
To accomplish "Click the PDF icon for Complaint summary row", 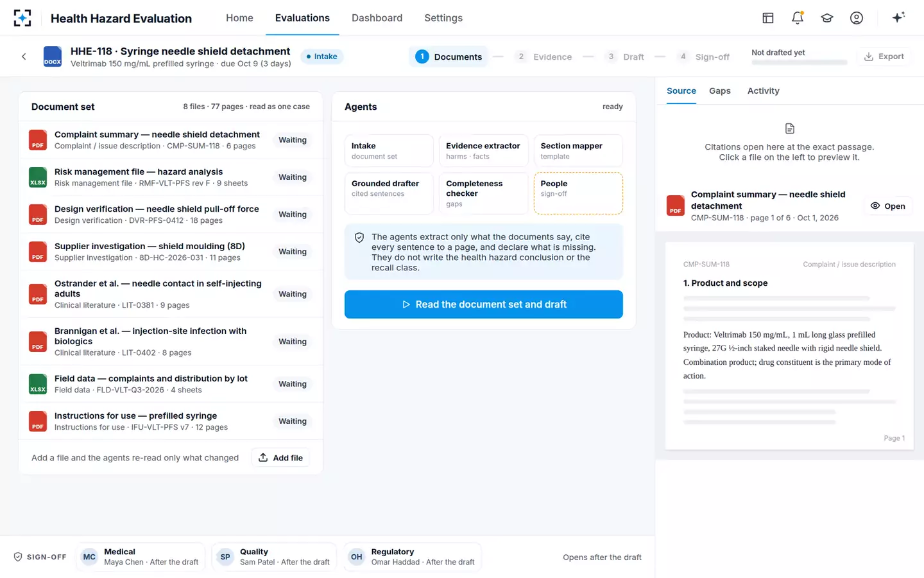I will pos(38,140).
